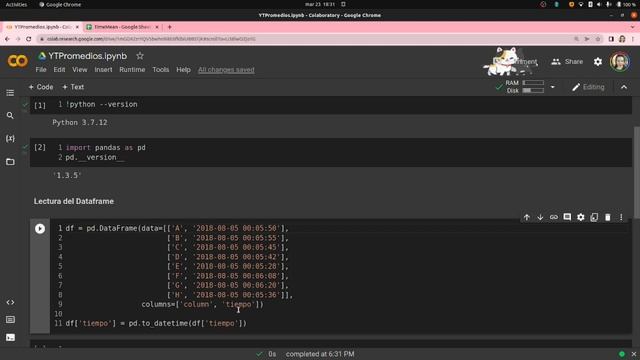Click the browser back arrow
The image size is (640, 360).
7,39
